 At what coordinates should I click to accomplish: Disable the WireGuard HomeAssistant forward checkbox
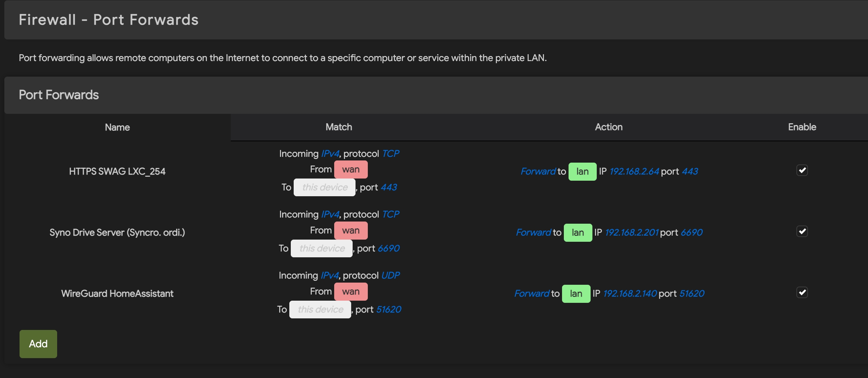point(802,292)
